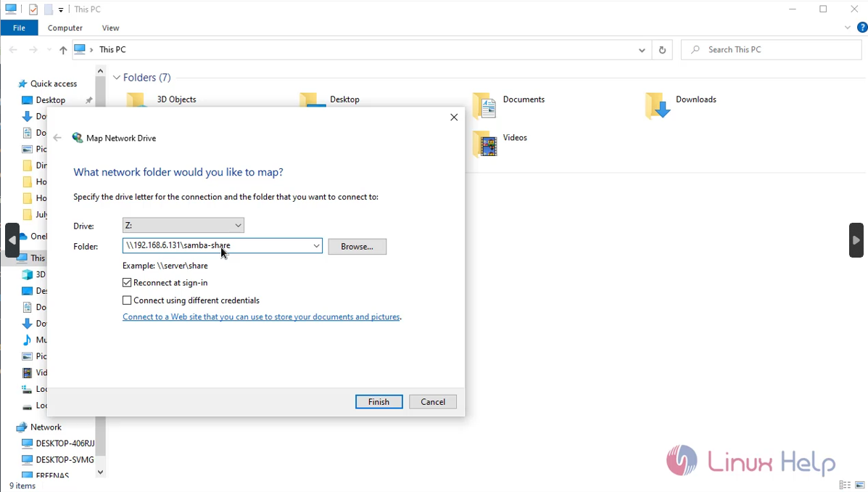Open Explorer help icon
Viewport: 868px width, 492px height.
(x=862, y=27)
